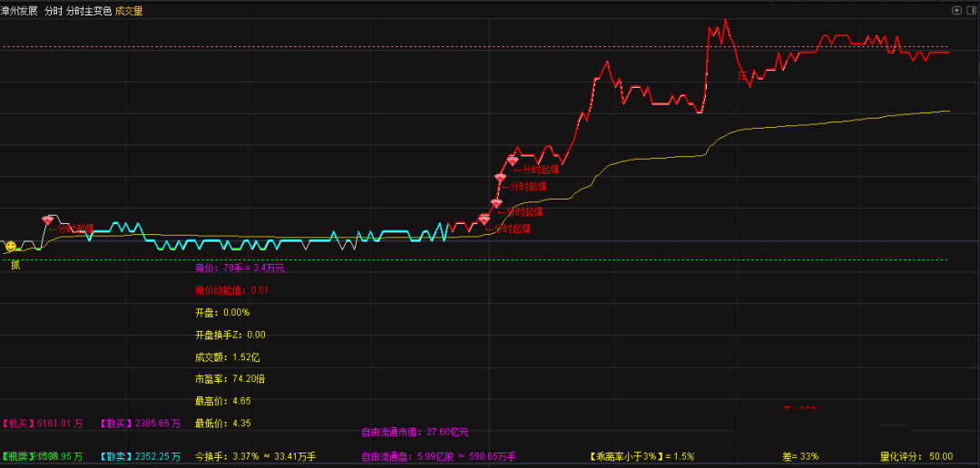Click the 漳州发展 stock name

coord(19,11)
